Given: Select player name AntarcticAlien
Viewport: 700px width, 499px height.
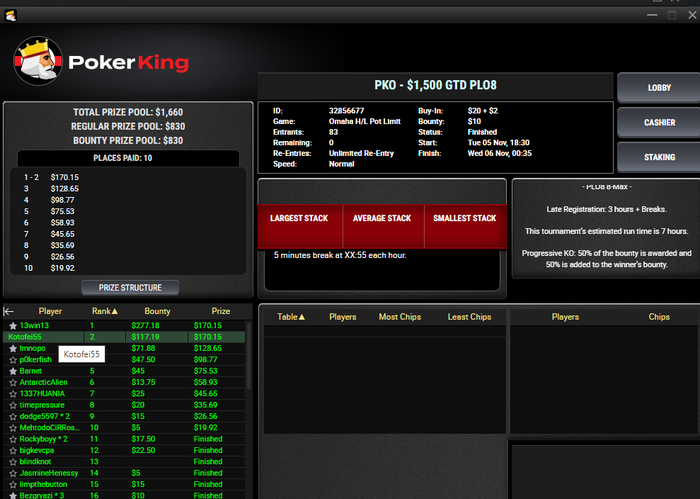Looking at the screenshot, I should [43, 383].
